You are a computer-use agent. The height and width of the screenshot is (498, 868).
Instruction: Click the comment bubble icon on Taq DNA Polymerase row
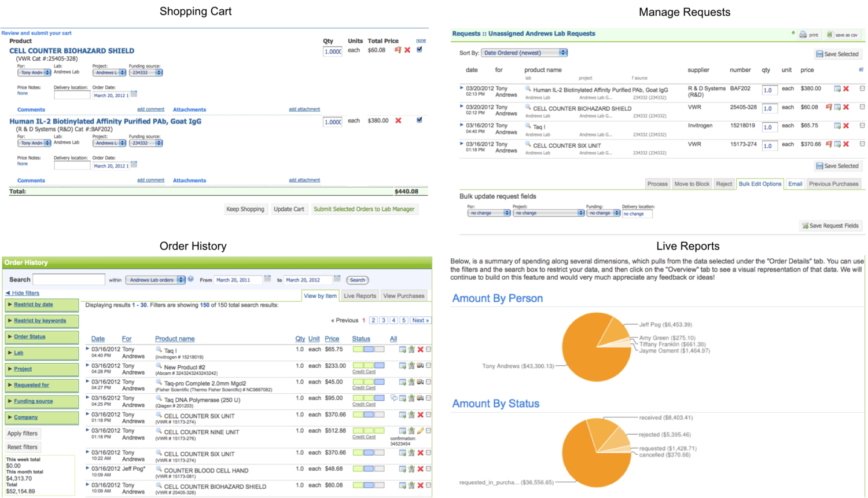(393, 398)
